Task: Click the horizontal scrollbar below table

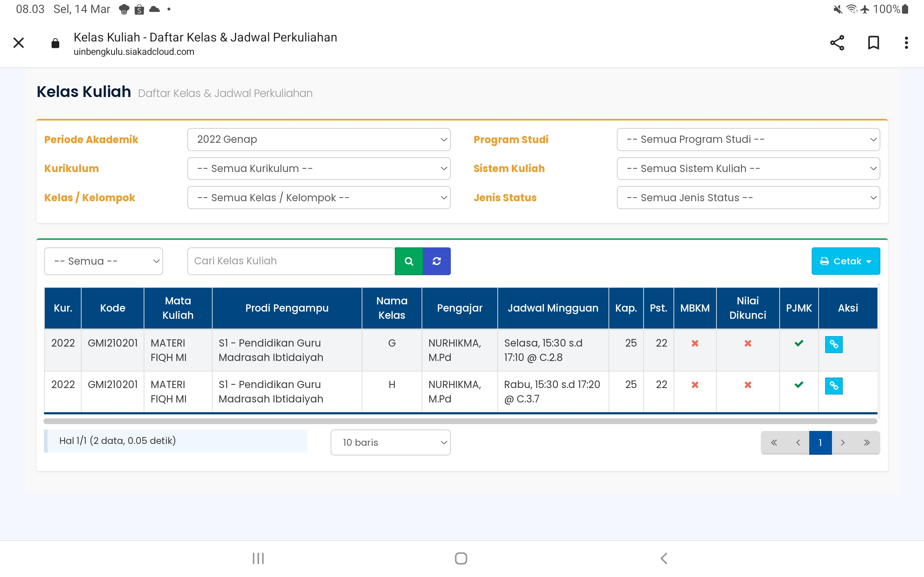Action: point(460,421)
